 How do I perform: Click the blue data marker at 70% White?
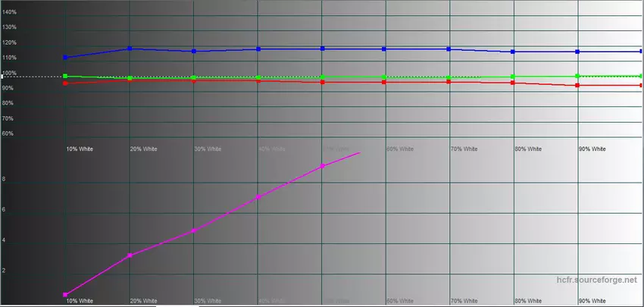pyautogui.click(x=449, y=49)
